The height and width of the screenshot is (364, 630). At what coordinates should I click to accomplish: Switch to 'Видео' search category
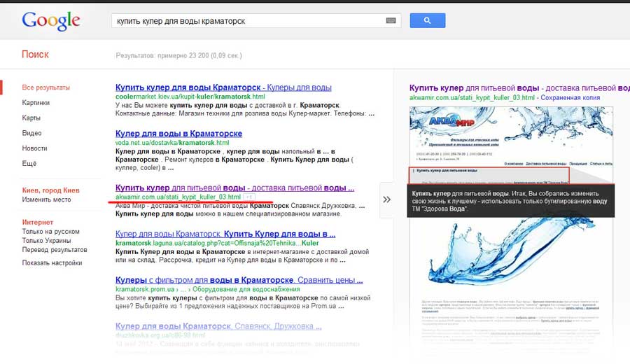click(31, 133)
